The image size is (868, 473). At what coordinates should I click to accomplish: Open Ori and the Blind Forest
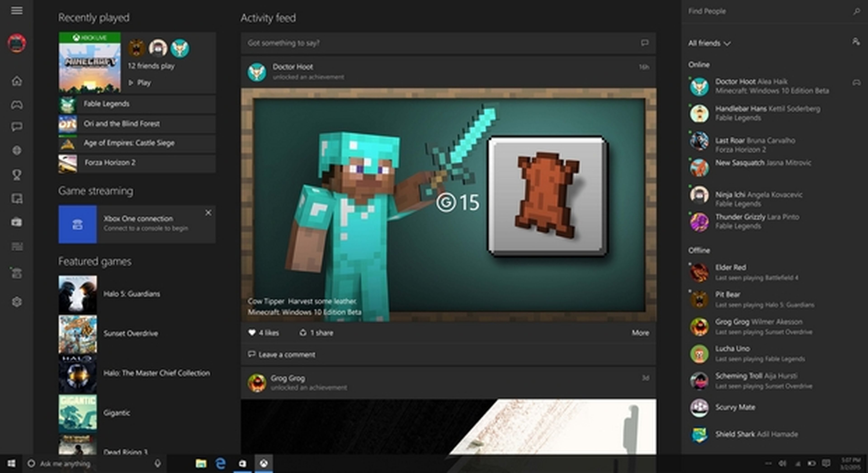click(x=137, y=124)
